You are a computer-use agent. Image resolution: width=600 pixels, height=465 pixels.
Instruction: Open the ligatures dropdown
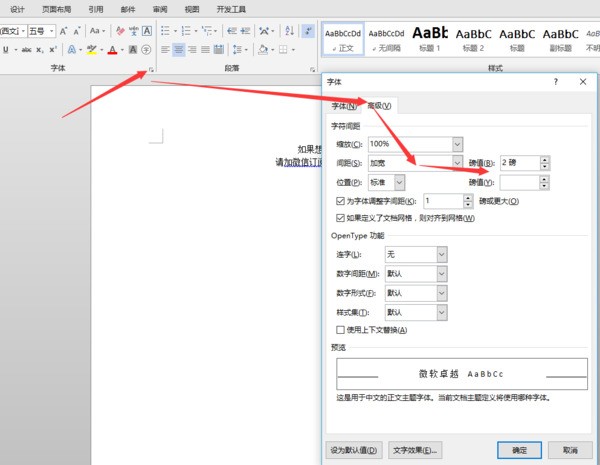click(441, 255)
